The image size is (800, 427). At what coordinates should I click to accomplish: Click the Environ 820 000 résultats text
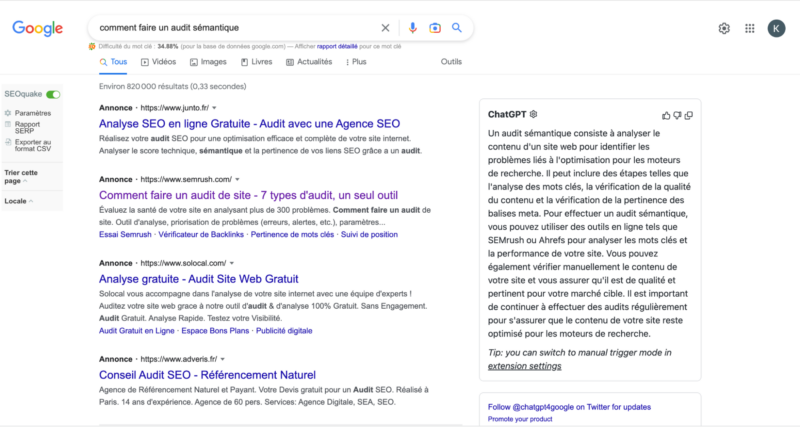point(172,87)
